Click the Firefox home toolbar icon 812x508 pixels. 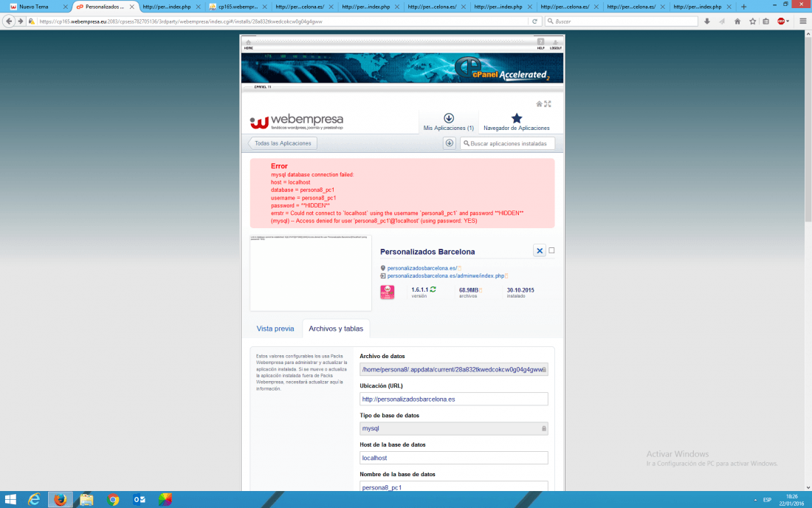pos(737,21)
